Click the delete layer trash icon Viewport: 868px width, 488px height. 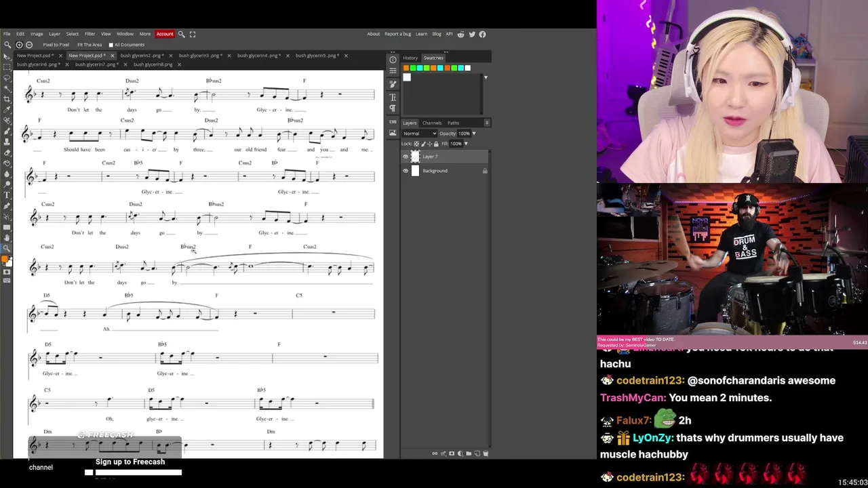(x=486, y=453)
